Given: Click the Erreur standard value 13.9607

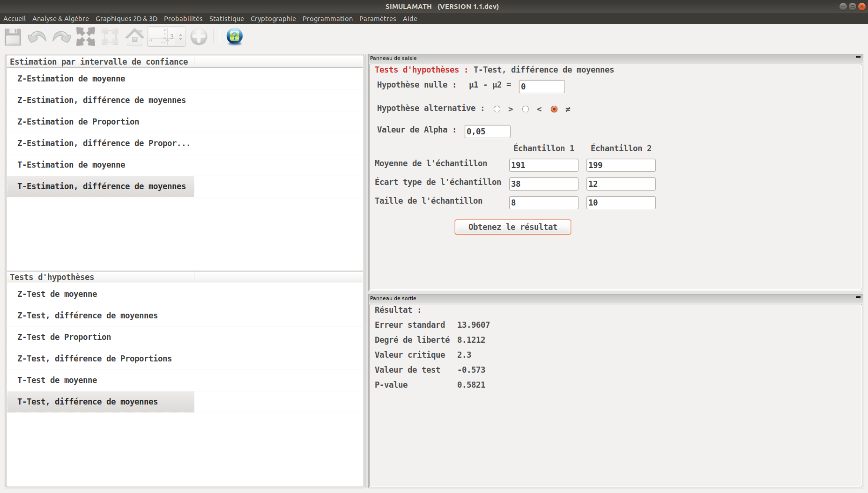Looking at the screenshot, I should pyautogui.click(x=474, y=325).
